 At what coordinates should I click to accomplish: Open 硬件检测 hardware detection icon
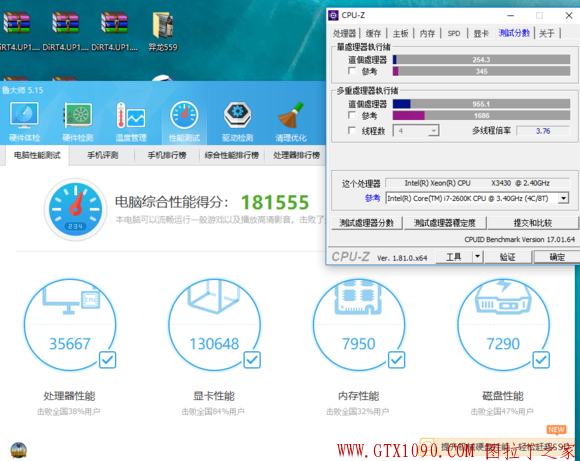(x=78, y=122)
